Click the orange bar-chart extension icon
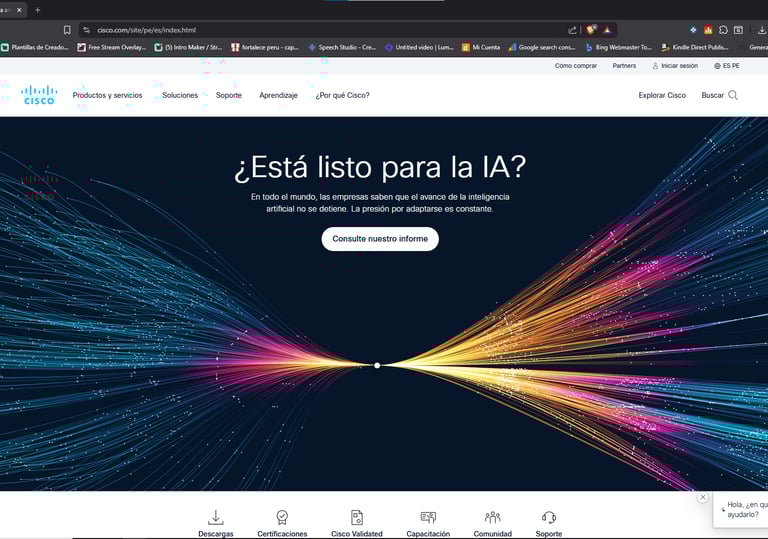 [x=708, y=30]
